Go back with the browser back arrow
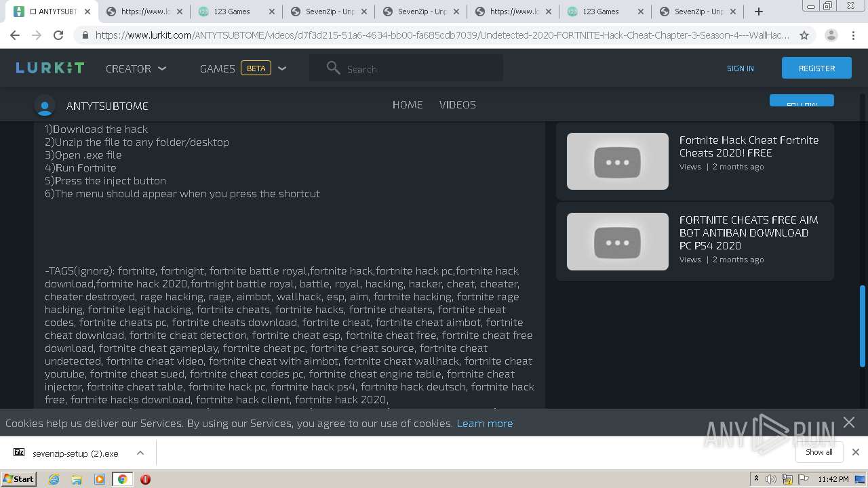The width and height of the screenshot is (868, 488). pyautogui.click(x=15, y=35)
